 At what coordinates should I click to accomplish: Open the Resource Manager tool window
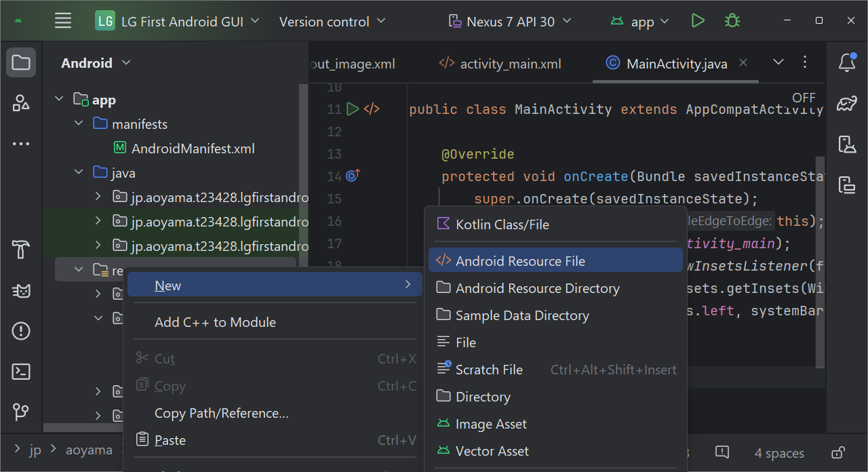[21, 103]
